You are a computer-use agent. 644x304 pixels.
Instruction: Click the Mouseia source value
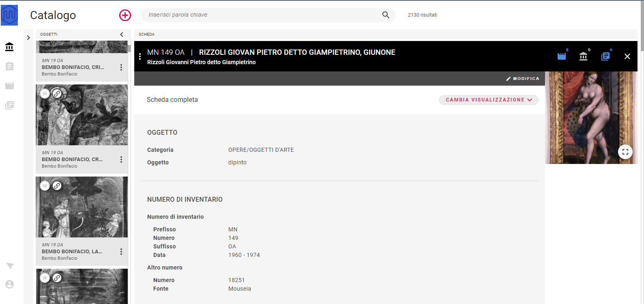240,289
